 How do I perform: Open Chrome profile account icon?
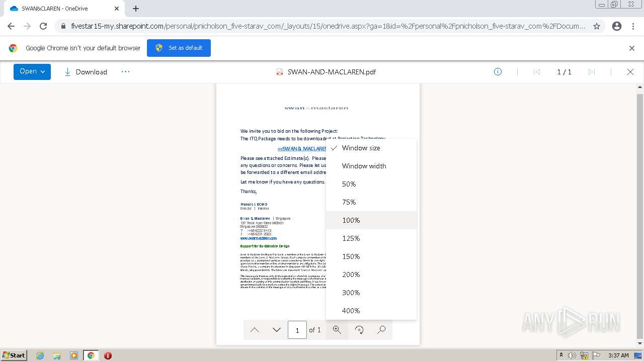(617, 26)
